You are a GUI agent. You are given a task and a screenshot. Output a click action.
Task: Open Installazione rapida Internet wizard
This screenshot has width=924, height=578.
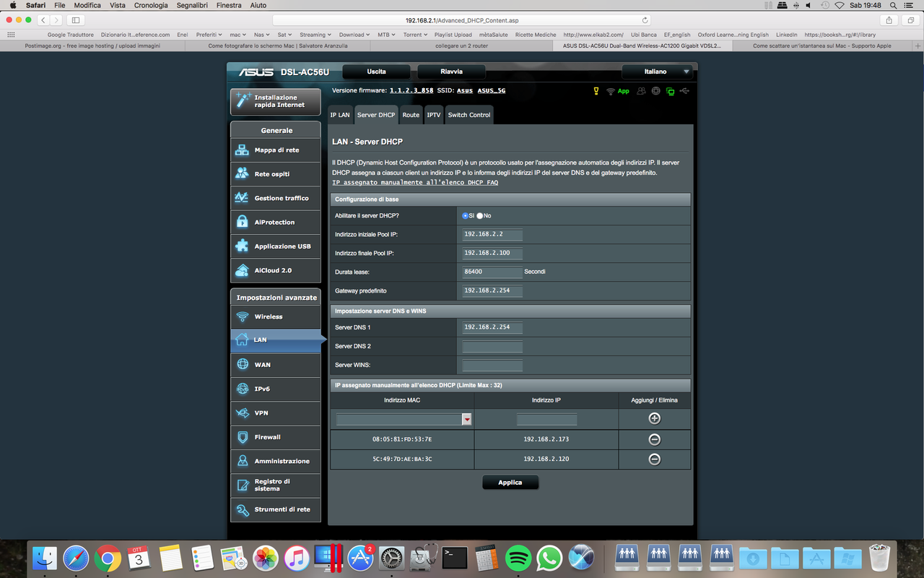[275, 101]
